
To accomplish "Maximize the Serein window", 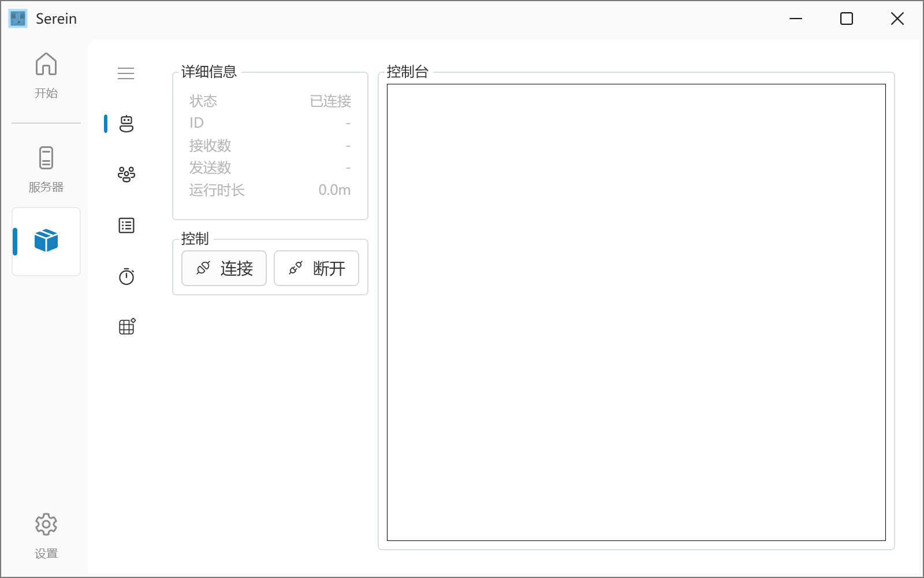I will click(x=847, y=18).
